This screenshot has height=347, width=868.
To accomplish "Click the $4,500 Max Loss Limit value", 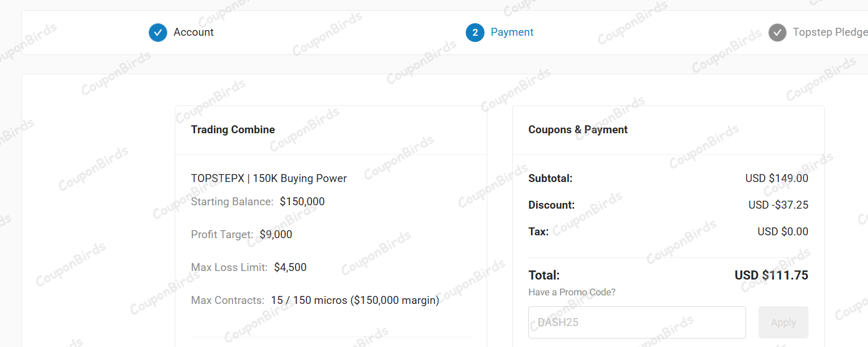I will [290, 268].
